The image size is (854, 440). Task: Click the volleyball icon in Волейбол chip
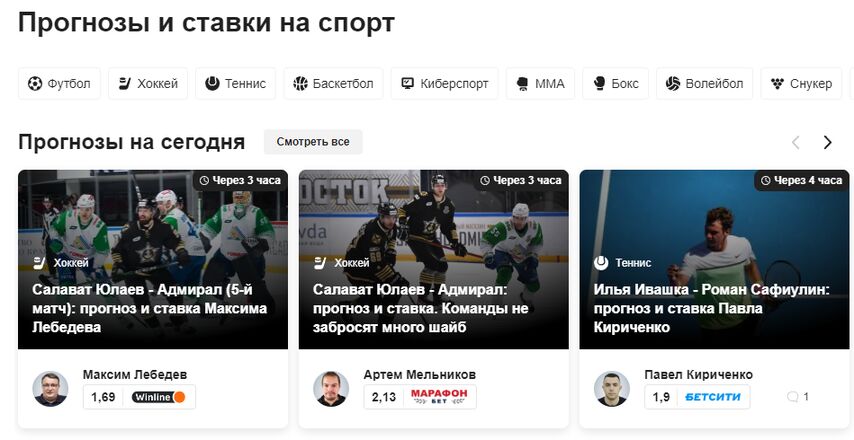[x=673, y=83]
